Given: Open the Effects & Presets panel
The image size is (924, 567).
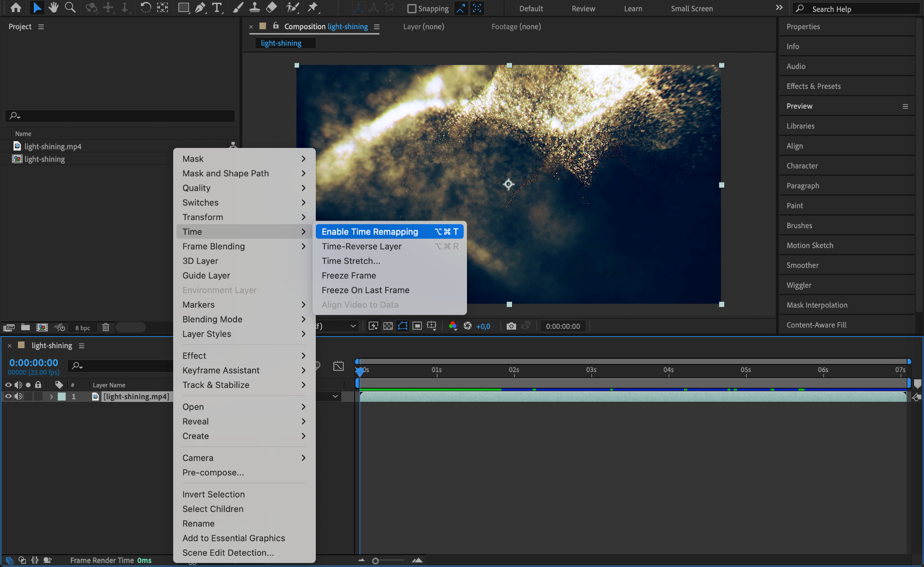Looking at the screenshot, I should point(813,86).
